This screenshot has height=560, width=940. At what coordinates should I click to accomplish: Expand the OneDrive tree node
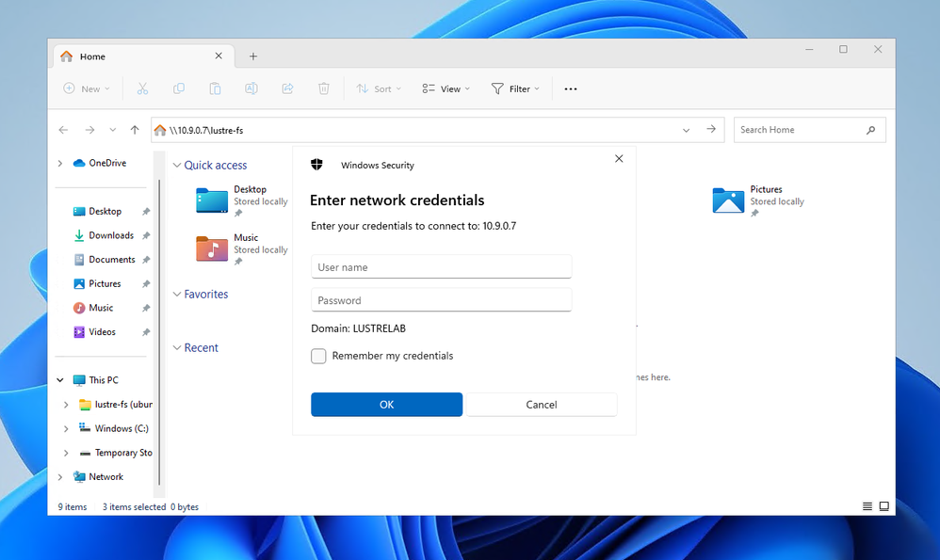[x=60, y=163]
